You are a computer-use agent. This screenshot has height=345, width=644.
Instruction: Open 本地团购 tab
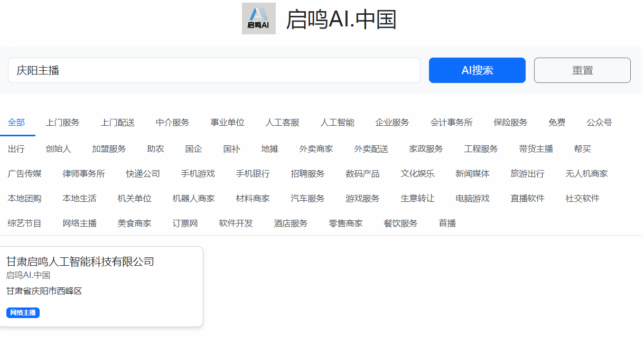point(25,198)
